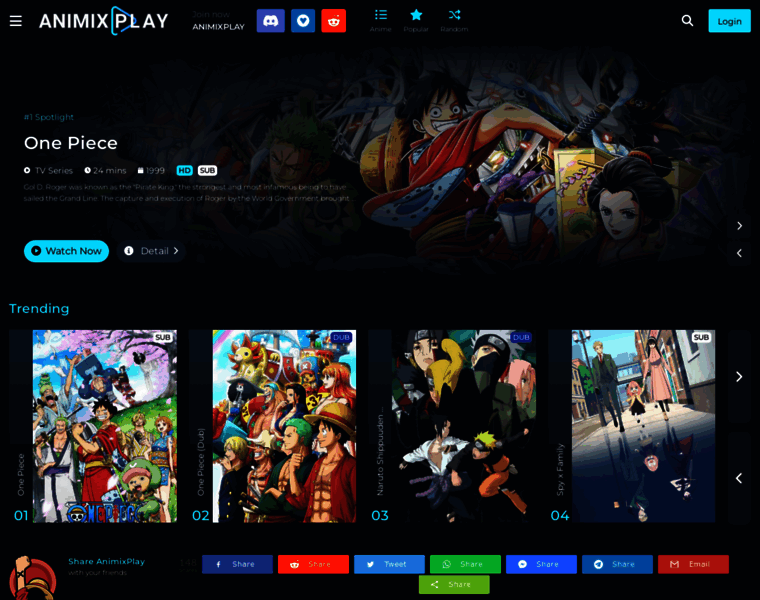Click the '#1 Spotlight' label
This screenshot has height=600, width=760.
pos(49,117)
